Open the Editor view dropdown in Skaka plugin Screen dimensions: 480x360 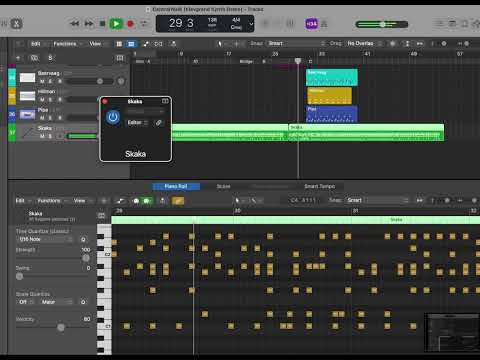137,123
